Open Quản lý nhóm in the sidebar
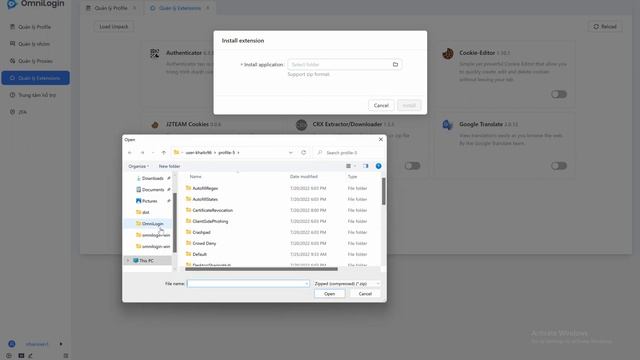Screen dimensions: 640x360 tap(35, 44)
